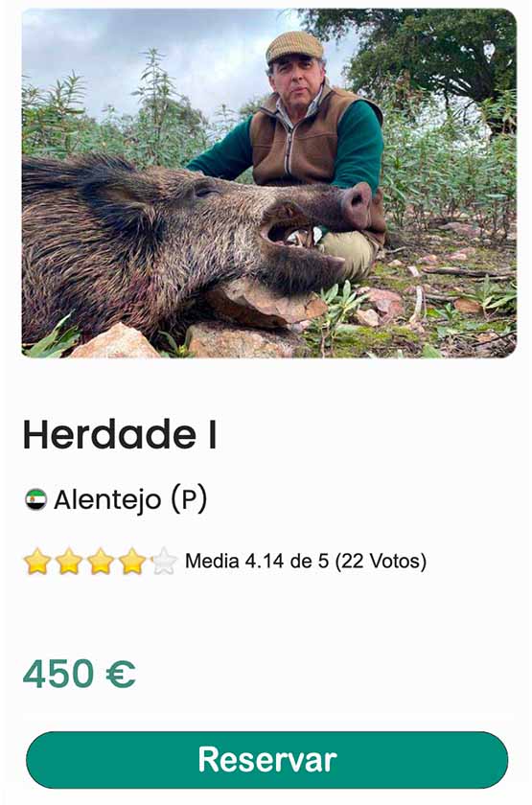Click the green-white-black regional flag icon
The width and height of the screenshot is (532, 805).
pos(36,499)
